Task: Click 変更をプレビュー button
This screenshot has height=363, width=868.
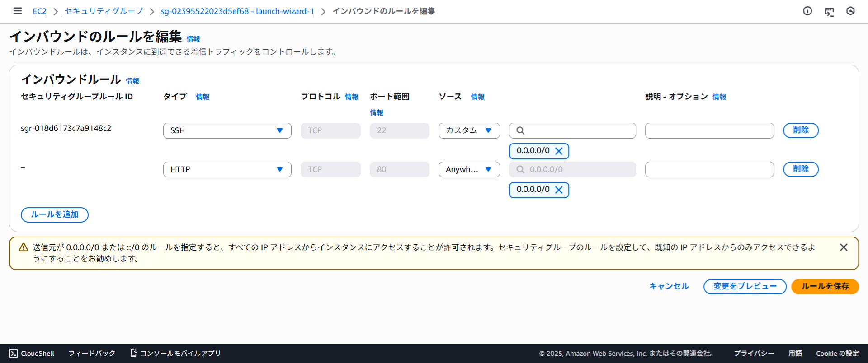Action: (745, 287)
